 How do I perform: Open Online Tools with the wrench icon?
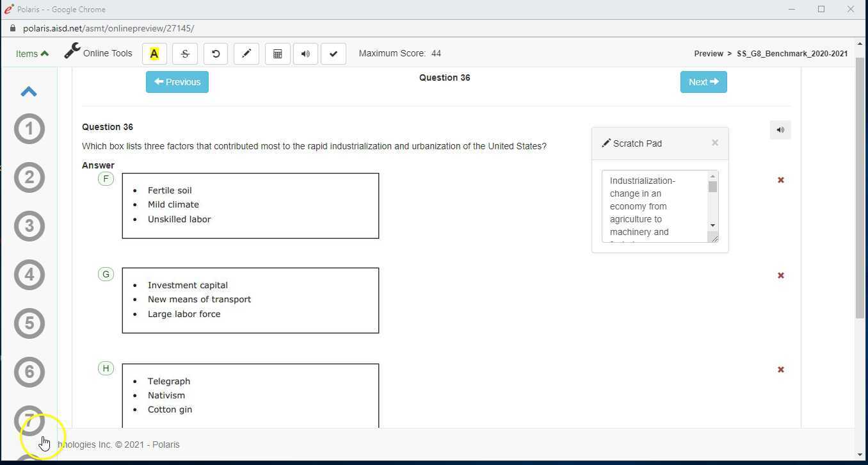pos(71,50)
